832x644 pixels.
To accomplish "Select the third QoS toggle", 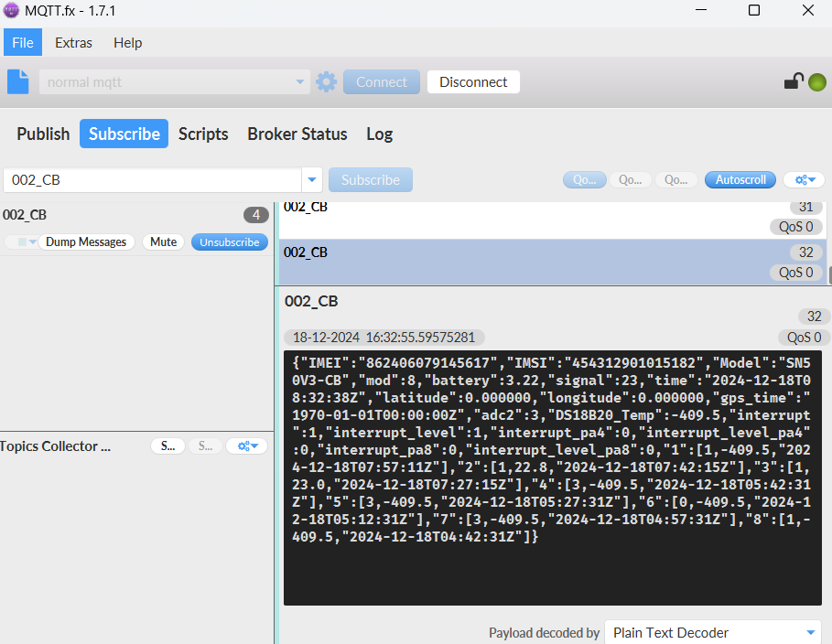I will point(676,180).
